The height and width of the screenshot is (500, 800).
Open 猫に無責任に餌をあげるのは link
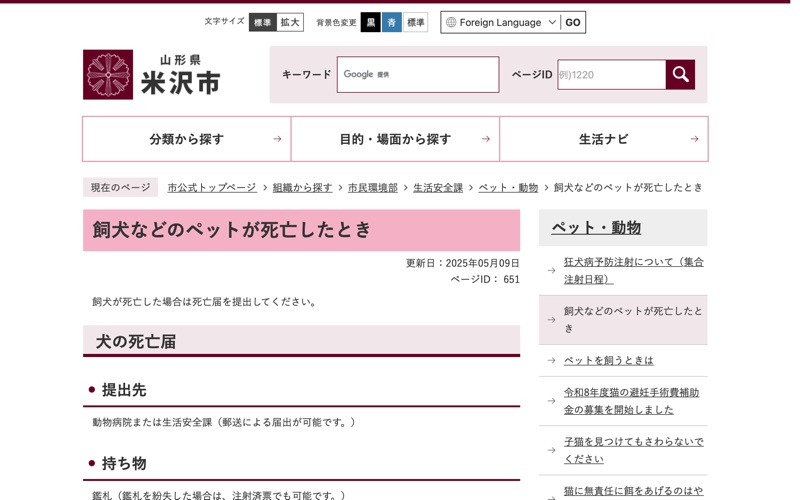[634, 491]
